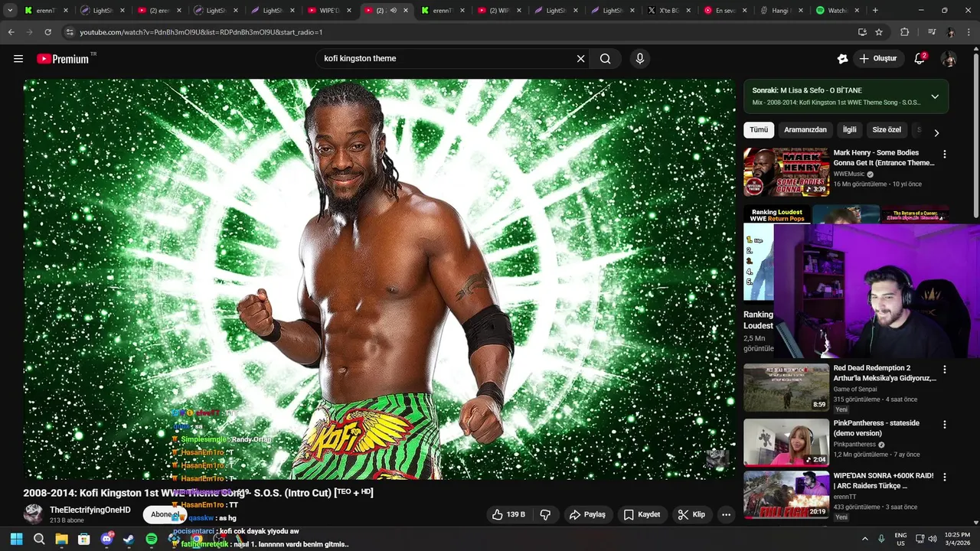This screenshot has width=980, height=551.
Task: Share the video with Paylaş
Action: 587,514
